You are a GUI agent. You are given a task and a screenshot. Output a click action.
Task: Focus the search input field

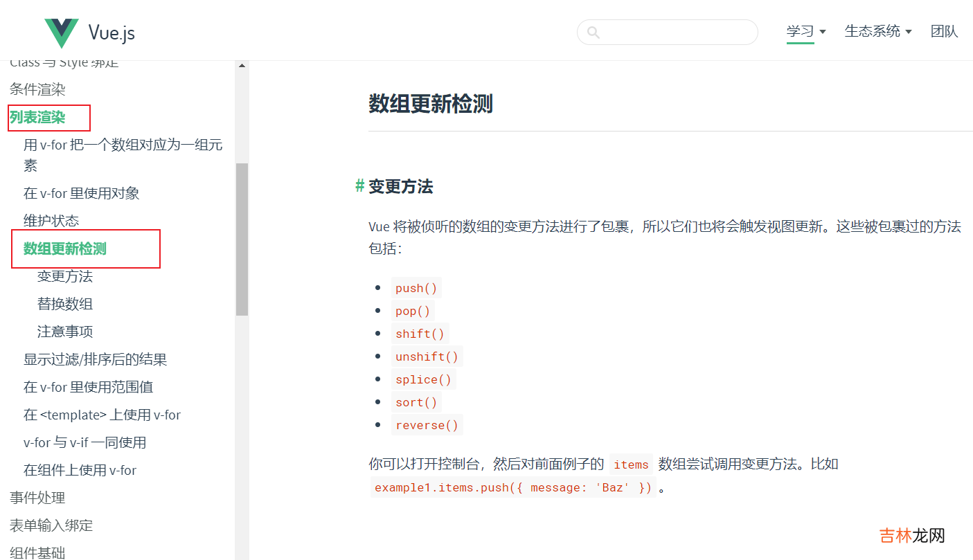[675, 33]
